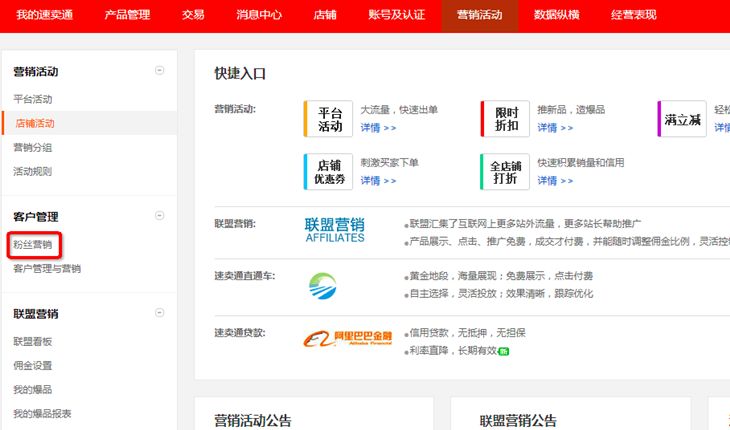This screenshot has height=430, width=730.
Task: Collapse the 联盟营销 sidebar section
Action: tap(160, 313)
